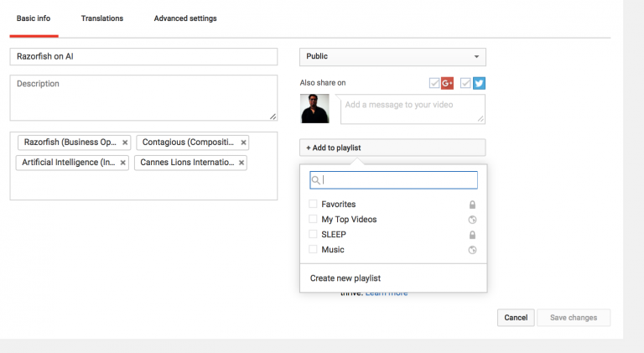
Task: Click the My Top Videos label
Action: pos(349,219)
